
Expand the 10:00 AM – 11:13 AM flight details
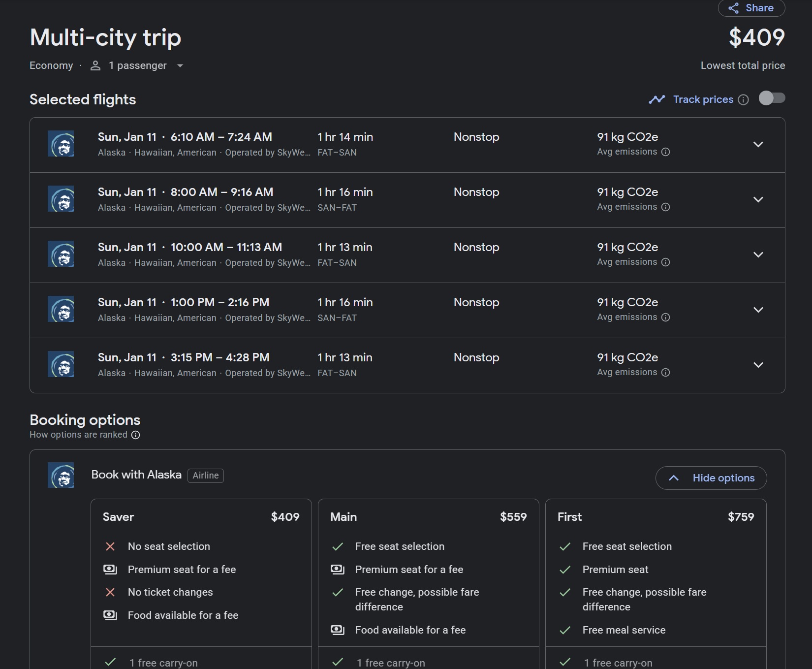(x=758, y=255)
